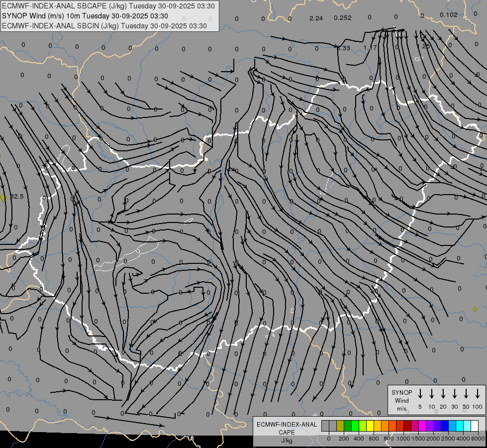Select the amber CAPE legend swatch
Viewport: 487px width, 448px height.
click(378, 426)
